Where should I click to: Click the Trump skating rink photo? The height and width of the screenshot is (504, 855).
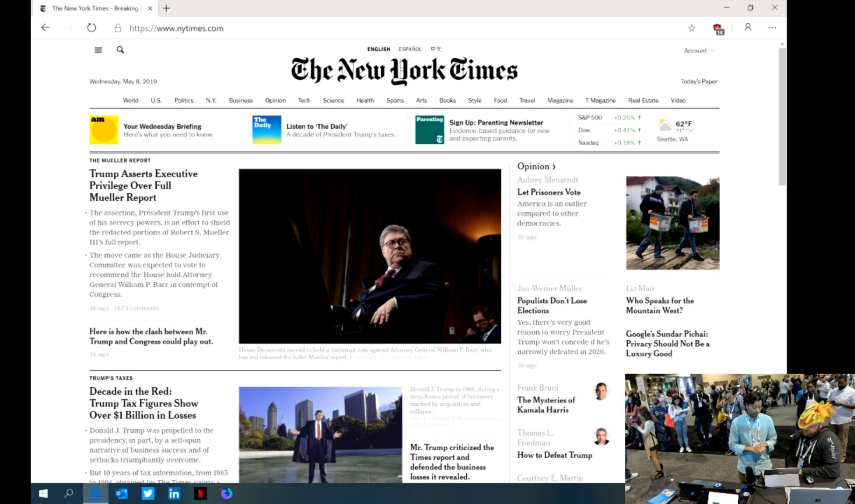click(320, 435)
